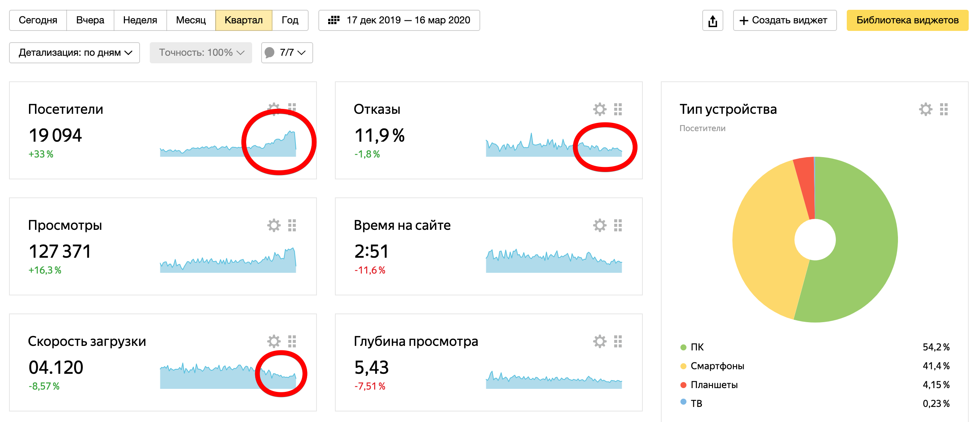The image size is (980, 422).
Task: Open Точность: 100% dropdown
Action: tap(201, 52)
